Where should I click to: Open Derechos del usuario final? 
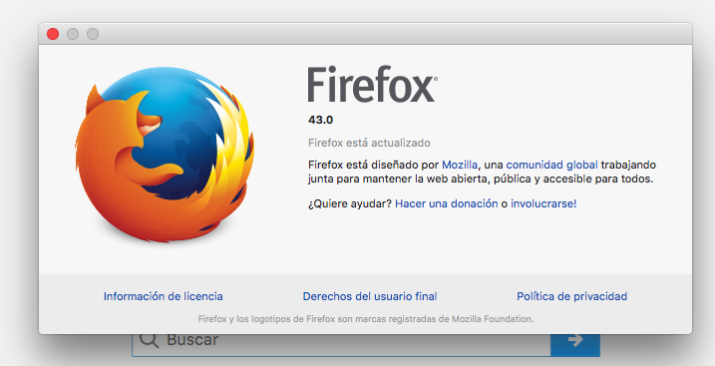(x=370, y=296)
